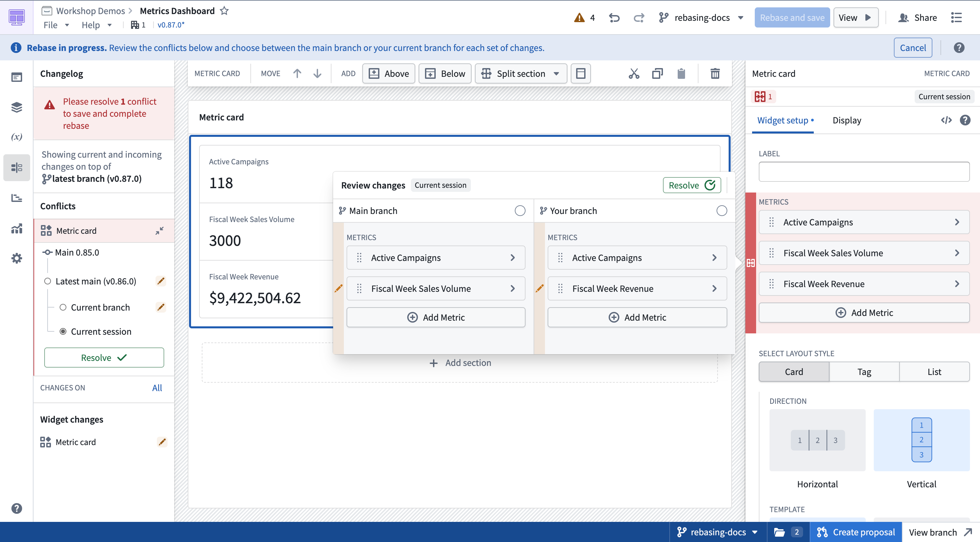Select the Current branch radio in changelog
Screen dimensions: 980x542
pyautogui.click(x=63, y=307)
